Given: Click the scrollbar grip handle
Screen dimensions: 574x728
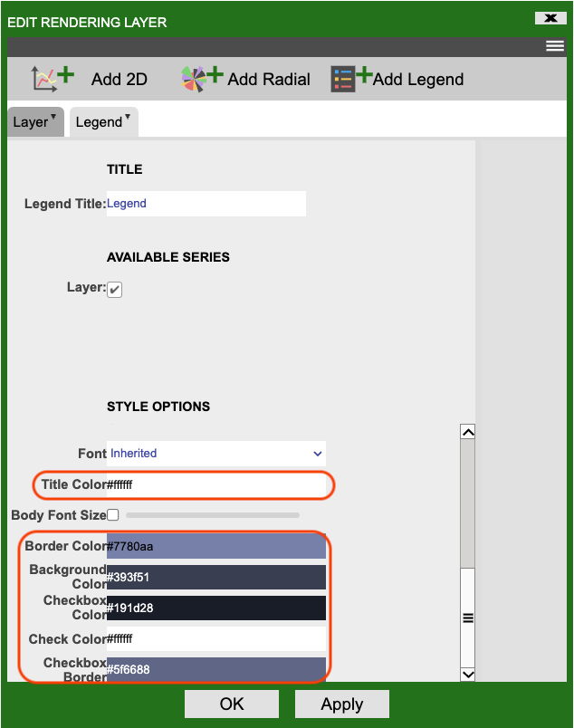Looking at the screenshot, I should click(468, 618).
